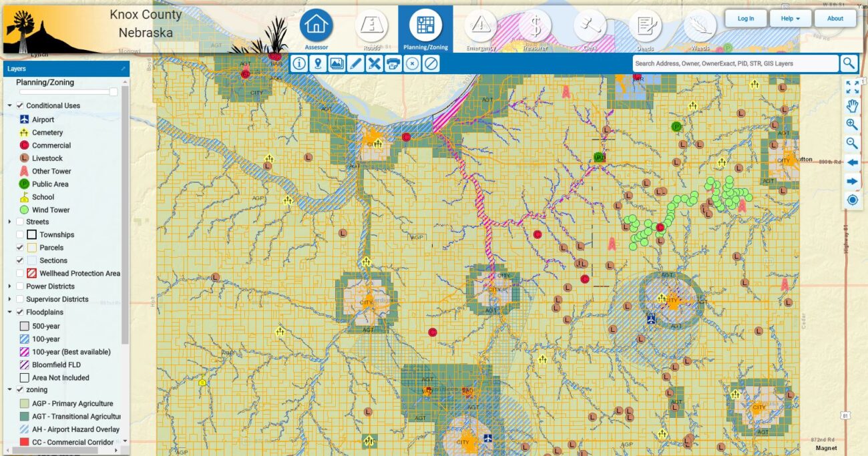
Task: Click the AGP Primary Agriculture swatch
Action: pyautogui.click(x=24, y=403)
